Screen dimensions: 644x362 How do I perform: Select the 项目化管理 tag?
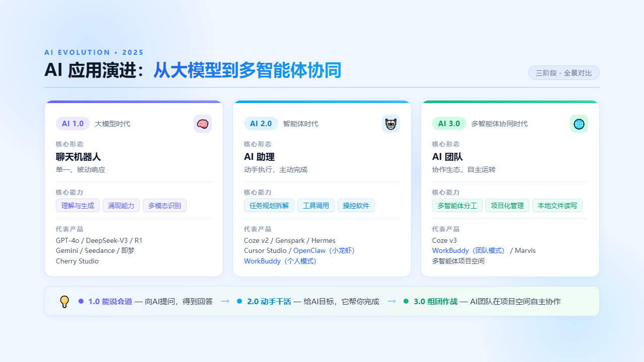point(507,206)
